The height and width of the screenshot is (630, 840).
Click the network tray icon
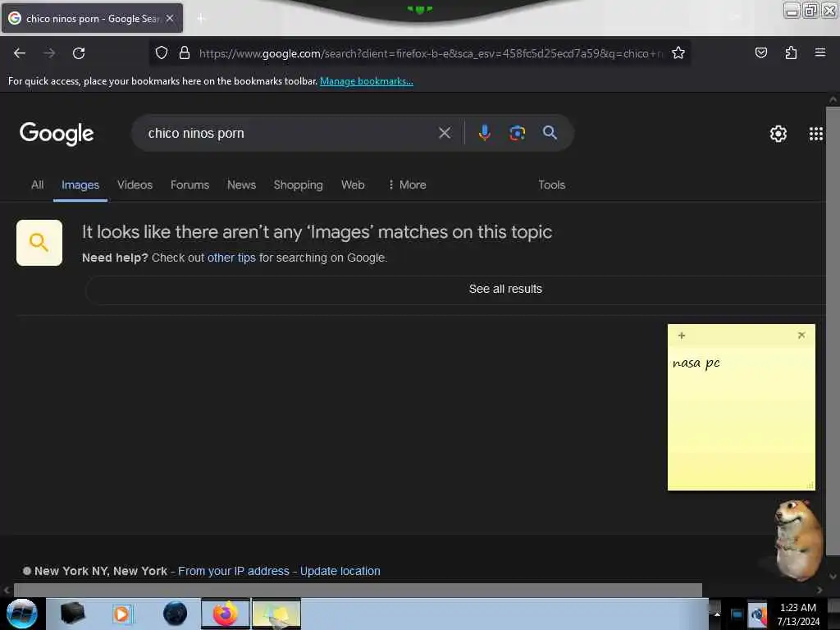pyautogui.click(x=757, y=614)
